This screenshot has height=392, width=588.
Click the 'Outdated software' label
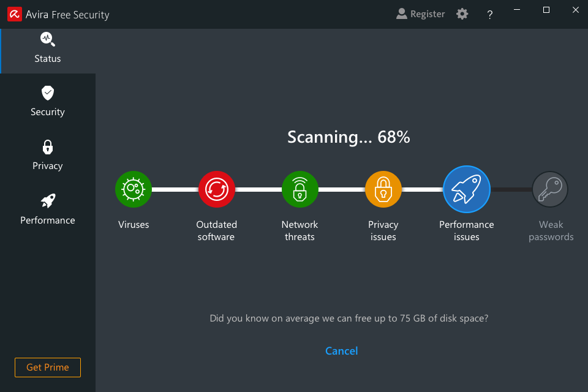216,230
